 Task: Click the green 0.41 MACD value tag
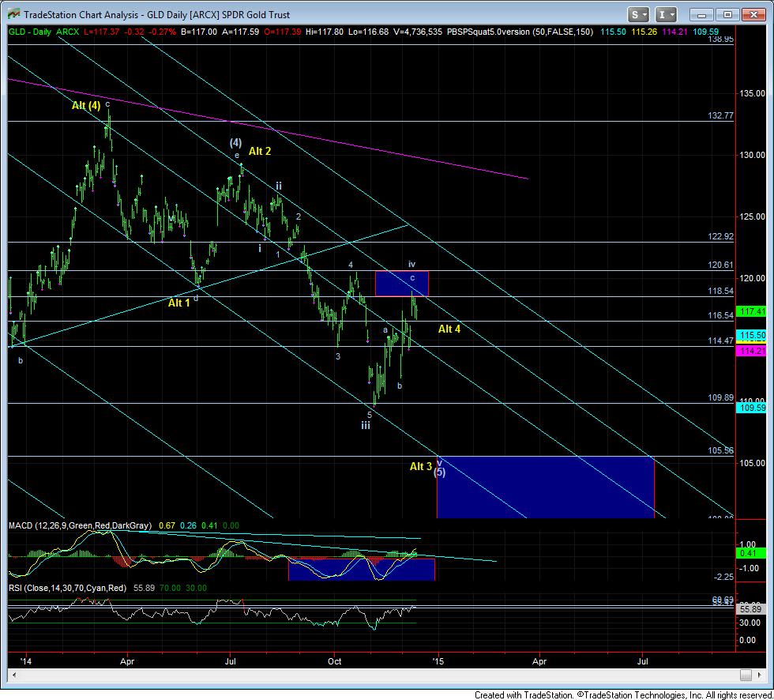point(751,553)
